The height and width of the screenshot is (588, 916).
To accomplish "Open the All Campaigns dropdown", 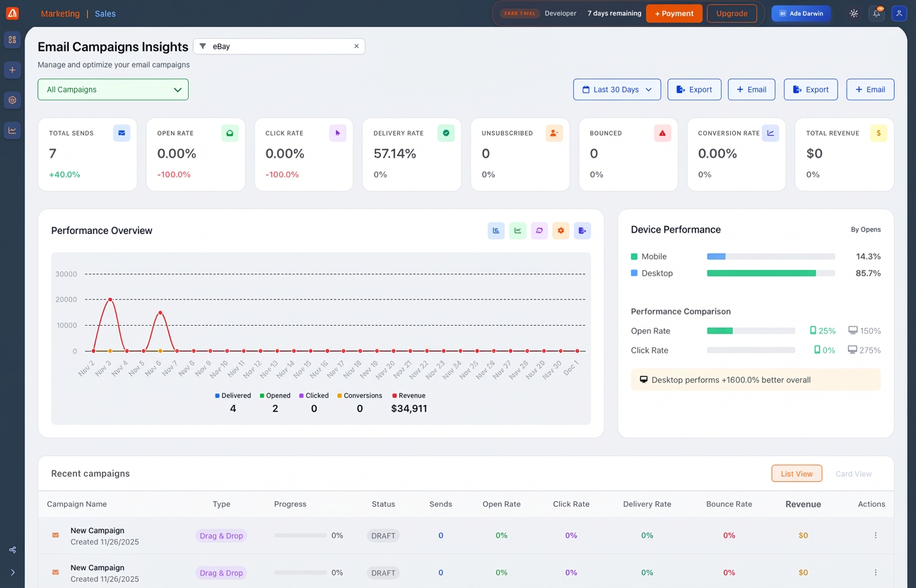I will pos(113,90).
